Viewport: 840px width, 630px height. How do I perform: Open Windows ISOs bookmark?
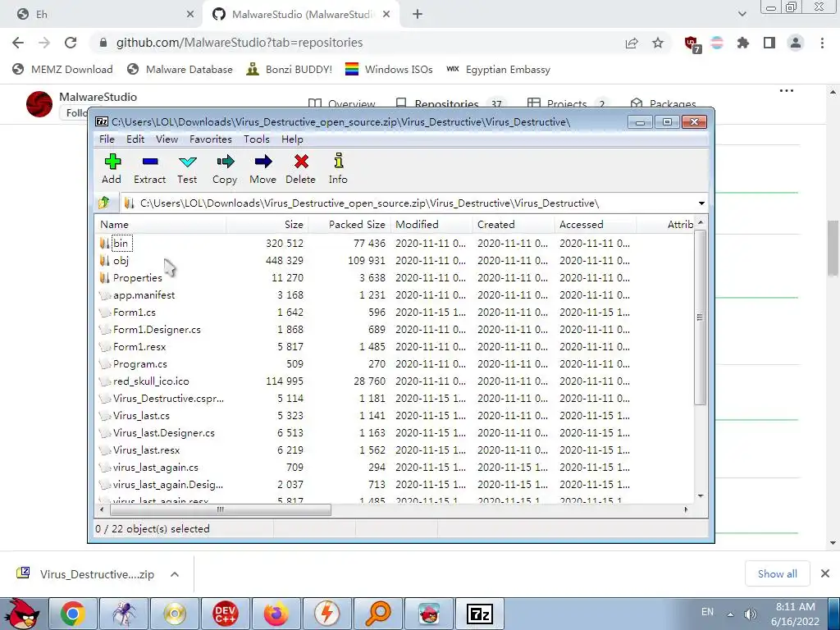pos(389,70)
